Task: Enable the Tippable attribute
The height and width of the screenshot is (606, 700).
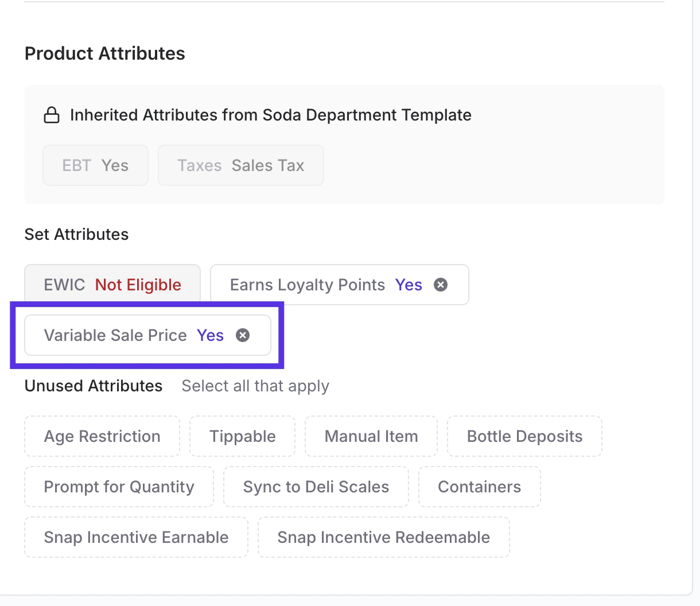Action: [x=242, y=436]
